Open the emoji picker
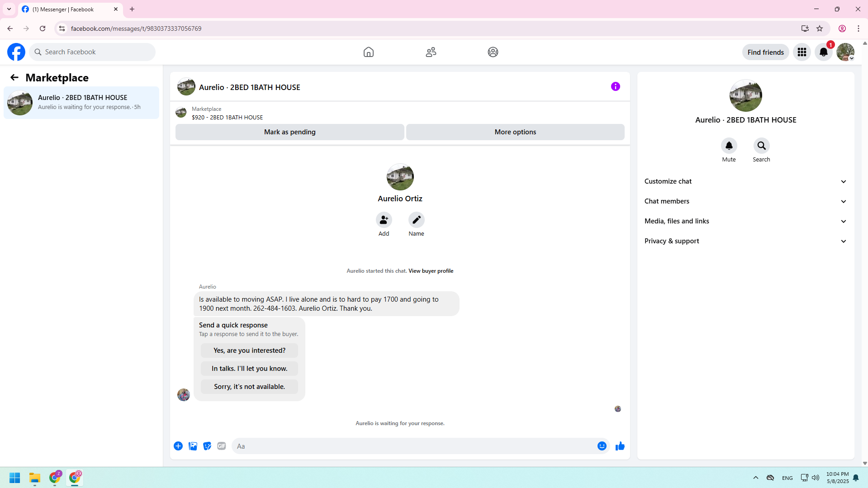 click(602, 446)
